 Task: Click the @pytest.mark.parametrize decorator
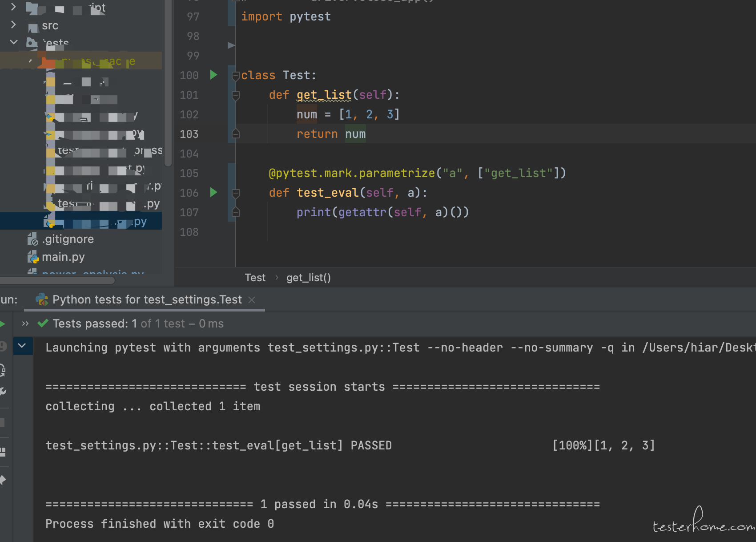click(418, 173)
